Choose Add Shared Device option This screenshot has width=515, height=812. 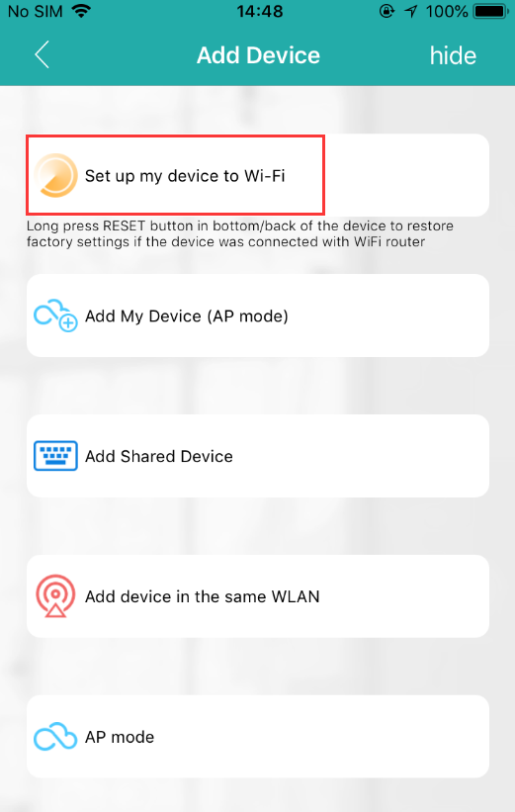coord(258,456)
